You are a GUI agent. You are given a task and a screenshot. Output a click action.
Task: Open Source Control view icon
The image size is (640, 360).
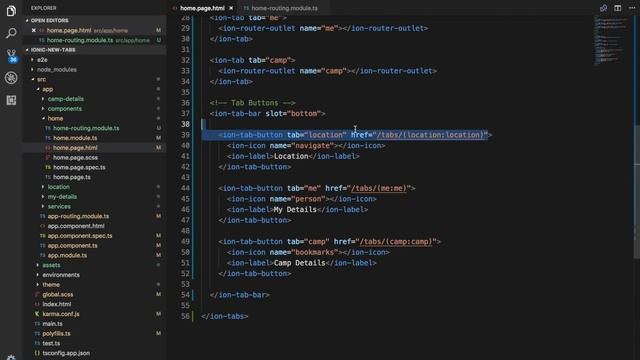(11, 56)
